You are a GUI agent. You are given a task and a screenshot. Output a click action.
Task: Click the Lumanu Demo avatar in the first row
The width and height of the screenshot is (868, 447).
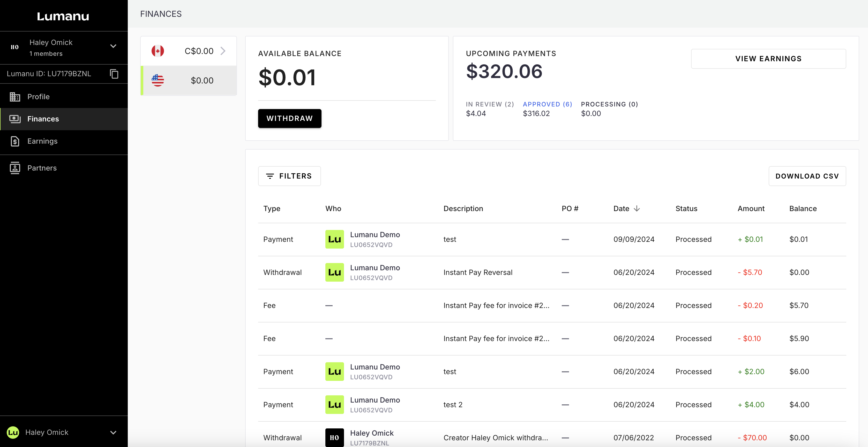pos(334,239)
